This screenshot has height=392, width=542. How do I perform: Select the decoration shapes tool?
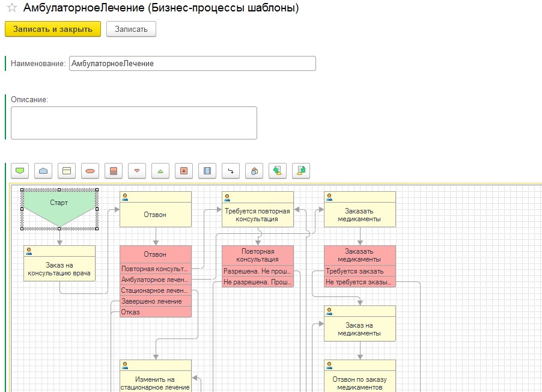[x=254, y=171]
